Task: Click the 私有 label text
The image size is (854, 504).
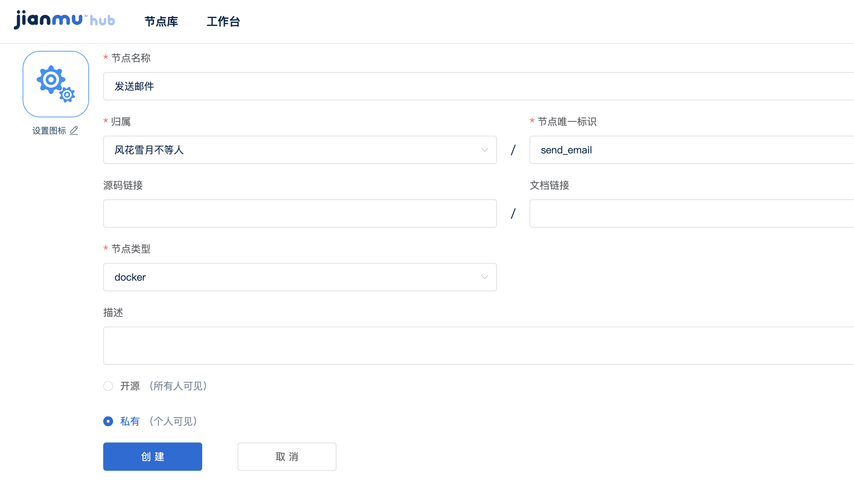Action: [x=130, y=421]
